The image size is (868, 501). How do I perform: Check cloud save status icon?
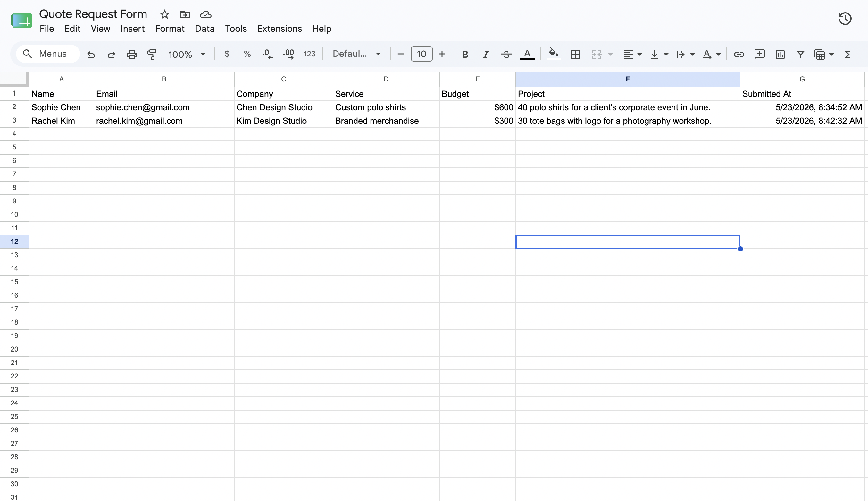click(x=205, y=14)
